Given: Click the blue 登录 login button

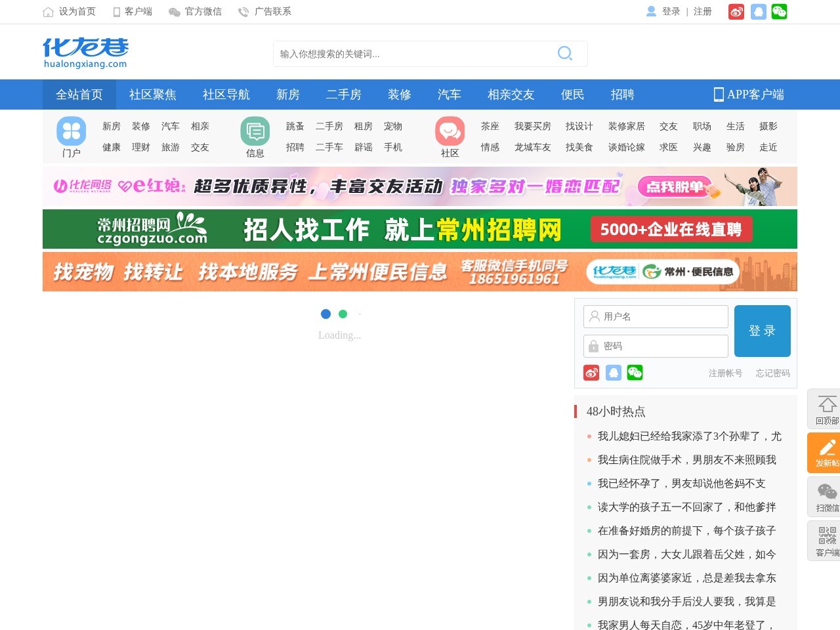Looking at the screenshot, I should 763,331.
